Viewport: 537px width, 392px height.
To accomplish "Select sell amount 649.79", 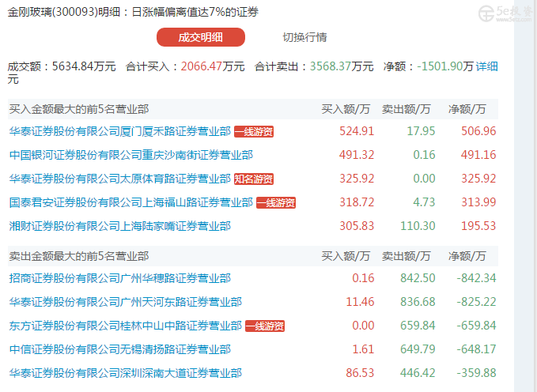I will [418, 349].
